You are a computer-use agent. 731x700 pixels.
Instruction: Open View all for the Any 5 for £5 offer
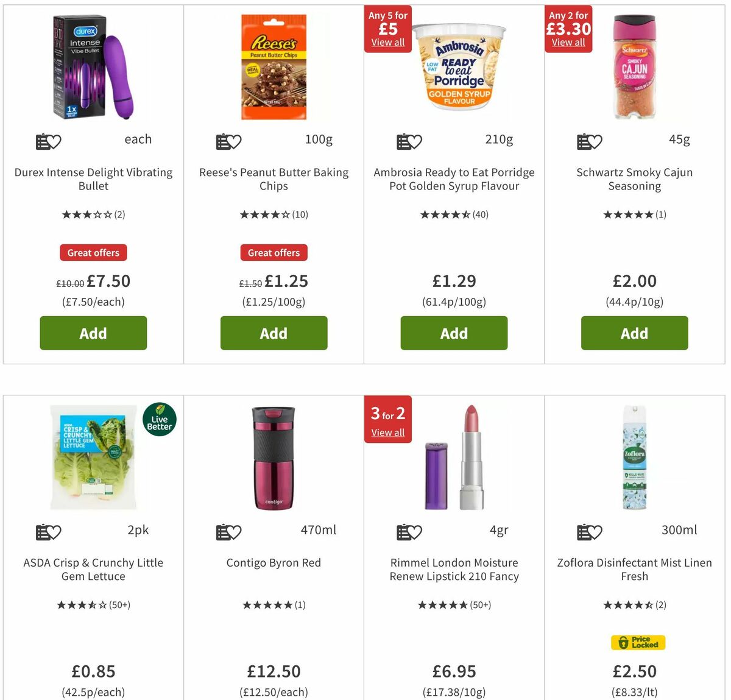[388, 43]
